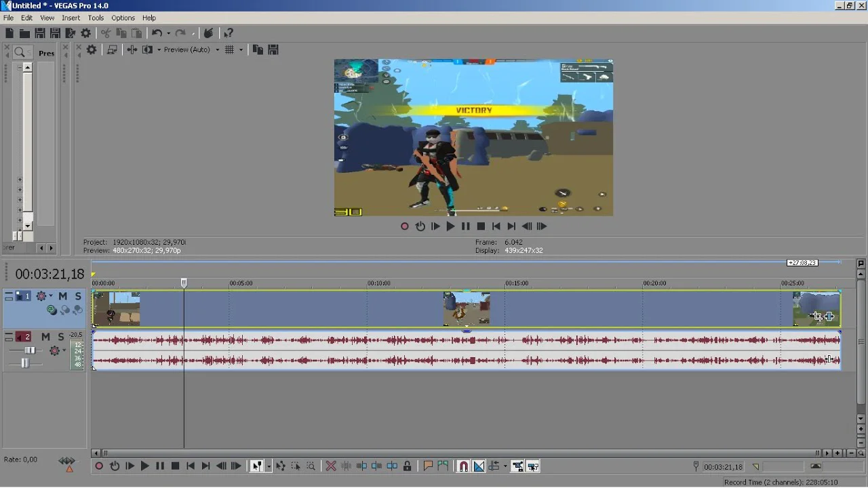This screenshot has width=868, height=488.
Task: Open the Options menu
Action: coord(123,18)
